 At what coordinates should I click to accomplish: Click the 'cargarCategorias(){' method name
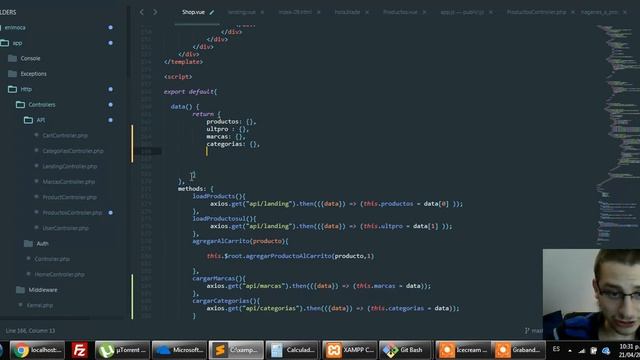(x=226, y=301)
